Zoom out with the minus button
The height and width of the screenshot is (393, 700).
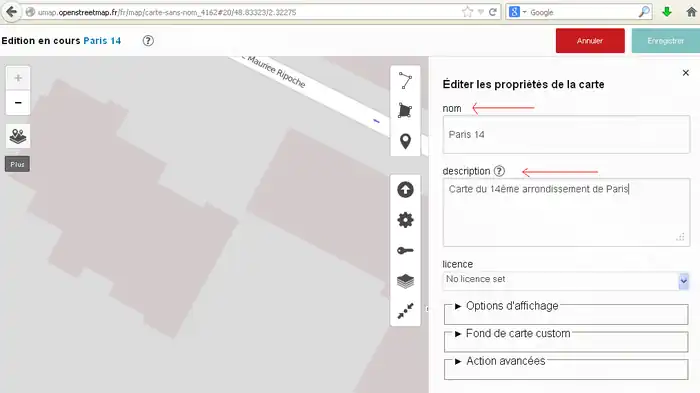pyautogui.click(x=18, y=103)
